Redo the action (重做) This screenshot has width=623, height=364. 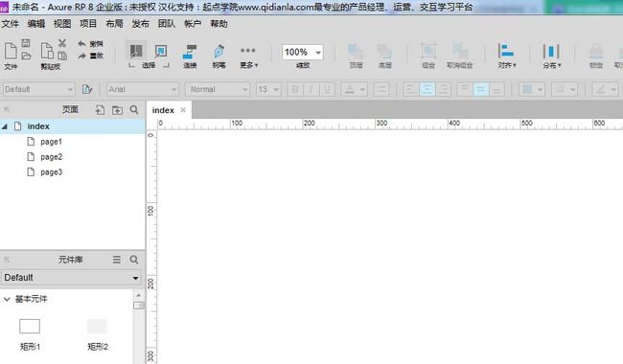(x=91, y=56)
